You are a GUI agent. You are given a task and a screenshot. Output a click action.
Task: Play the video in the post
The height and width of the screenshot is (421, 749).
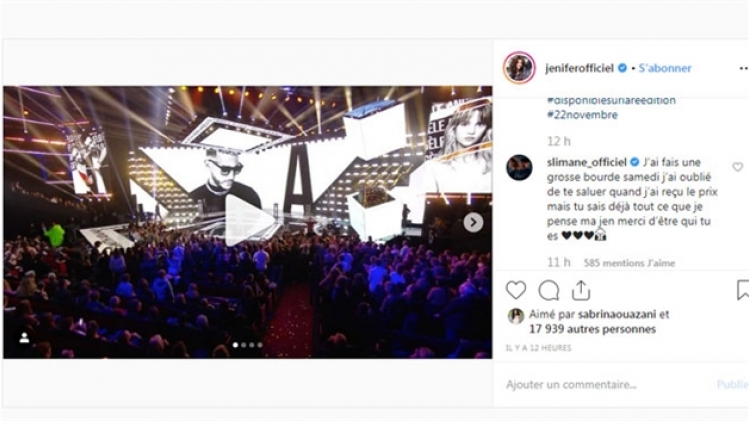pyautogui.click(x=248, y=220)
